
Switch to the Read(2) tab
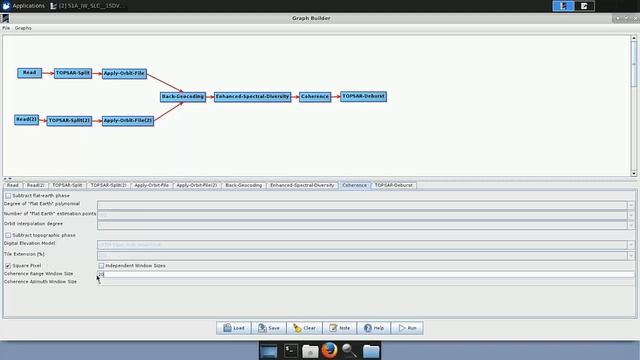click(35, 185)
